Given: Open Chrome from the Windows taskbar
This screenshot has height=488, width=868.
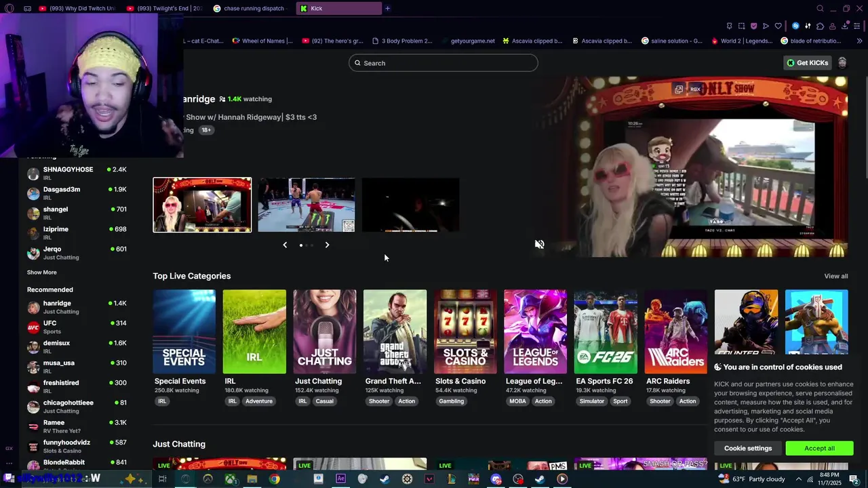Looking at the screenshot, I should click(274, 479).
